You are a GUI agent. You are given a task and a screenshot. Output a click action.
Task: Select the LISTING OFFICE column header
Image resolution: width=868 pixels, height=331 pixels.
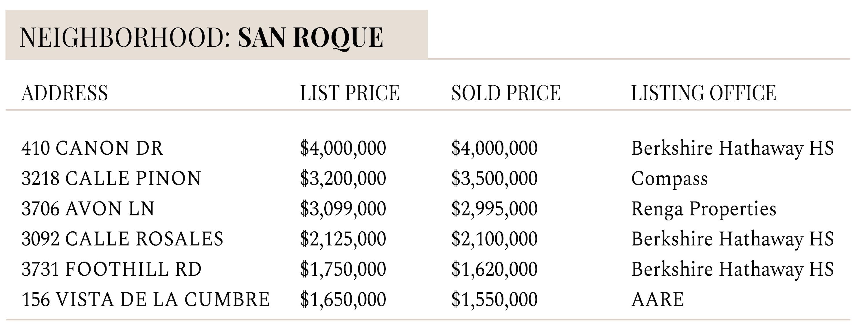[x=704, y=93]
